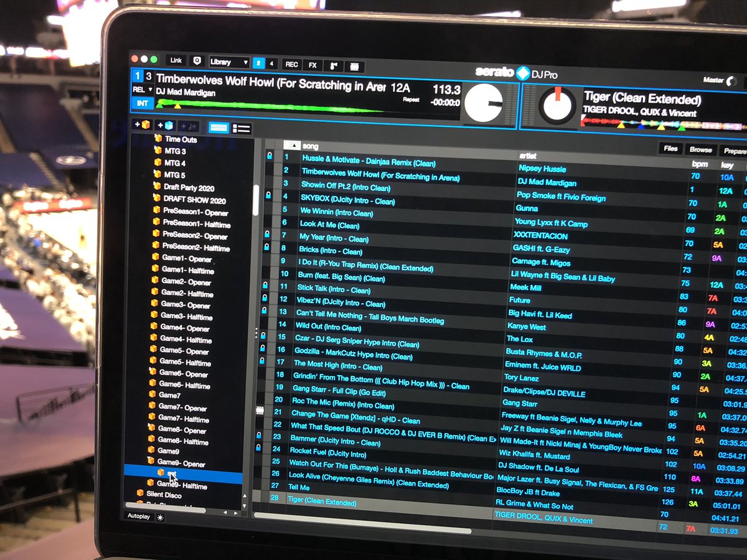Add a new crate with plus icon
The height and width of the screenshot is (560, 747).
[x=142, y=125]
